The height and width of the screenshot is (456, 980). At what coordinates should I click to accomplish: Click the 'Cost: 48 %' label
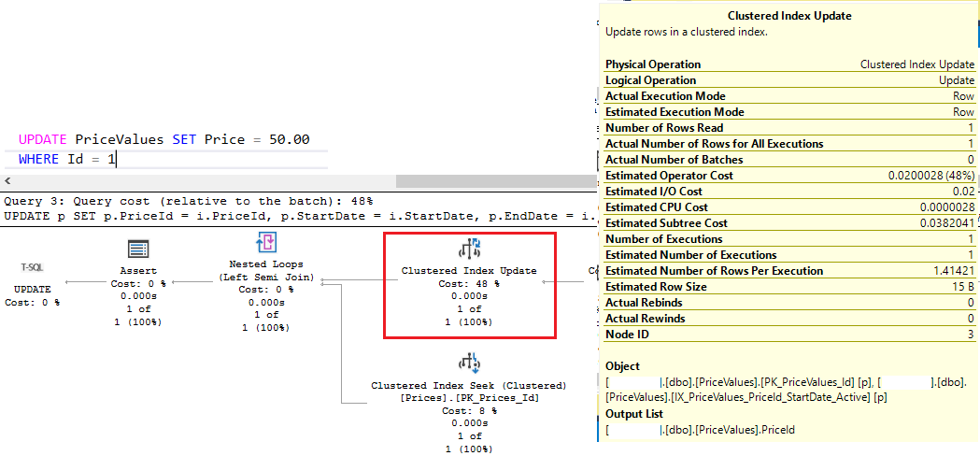tap(469, 283)
